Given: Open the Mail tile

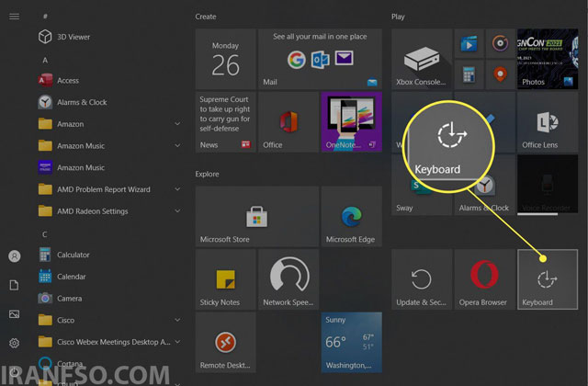Looking at the screenshot, I should pos(320,59).
